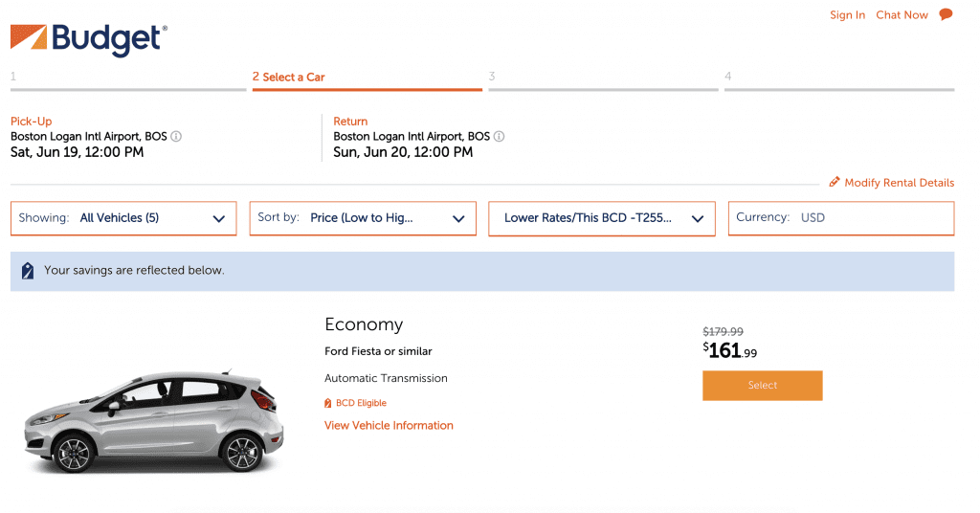Open the Showing All Vehicles (5) dropdown
Viewport: 980px width, 513px height.
123,218
